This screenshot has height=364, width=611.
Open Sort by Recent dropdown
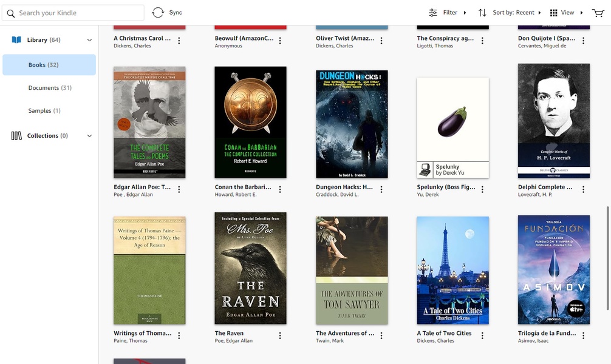509,13
